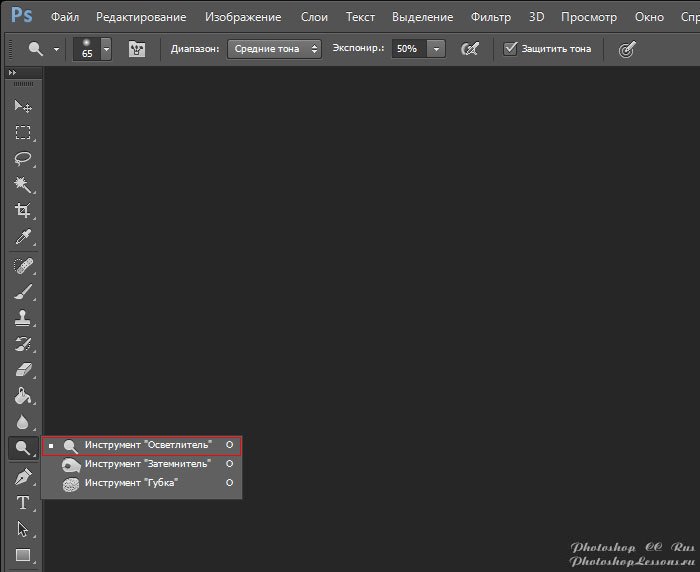Toggle the Защитить тона checkbox
700x572 pixels.
pos(511,48)
